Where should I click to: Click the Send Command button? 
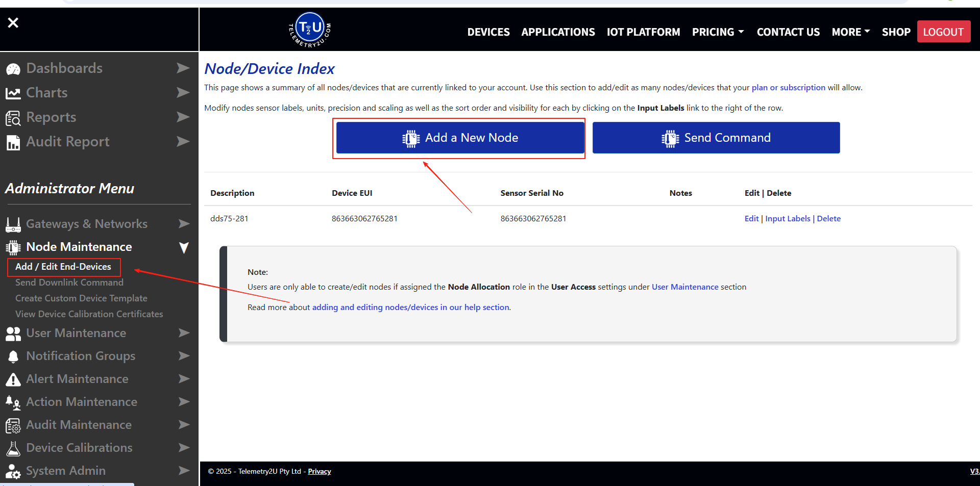tap(716, 138)
